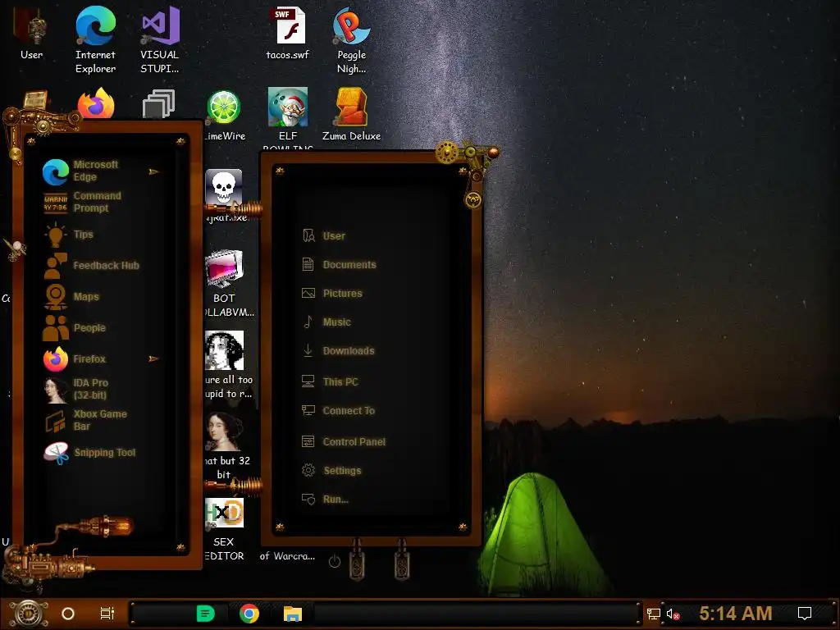
Task: Open Downloads from the places panel
Action: 338,351
